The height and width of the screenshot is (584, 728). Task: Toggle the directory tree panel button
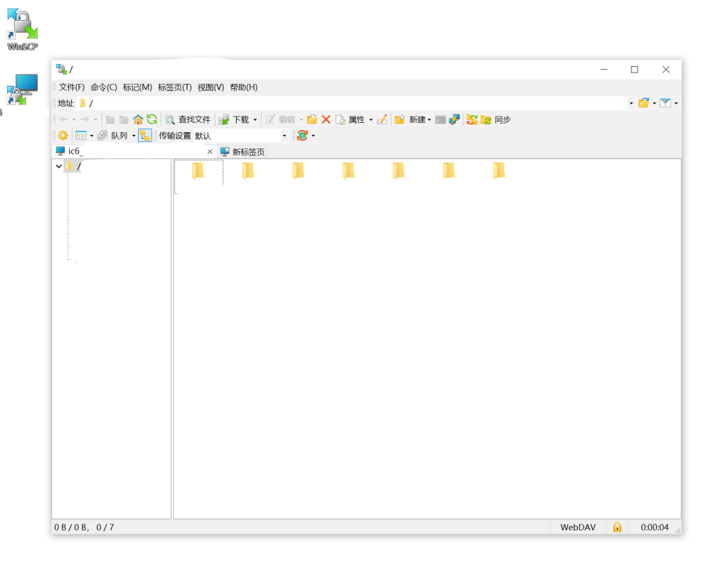pyautogui.click(x=145, y=135)
